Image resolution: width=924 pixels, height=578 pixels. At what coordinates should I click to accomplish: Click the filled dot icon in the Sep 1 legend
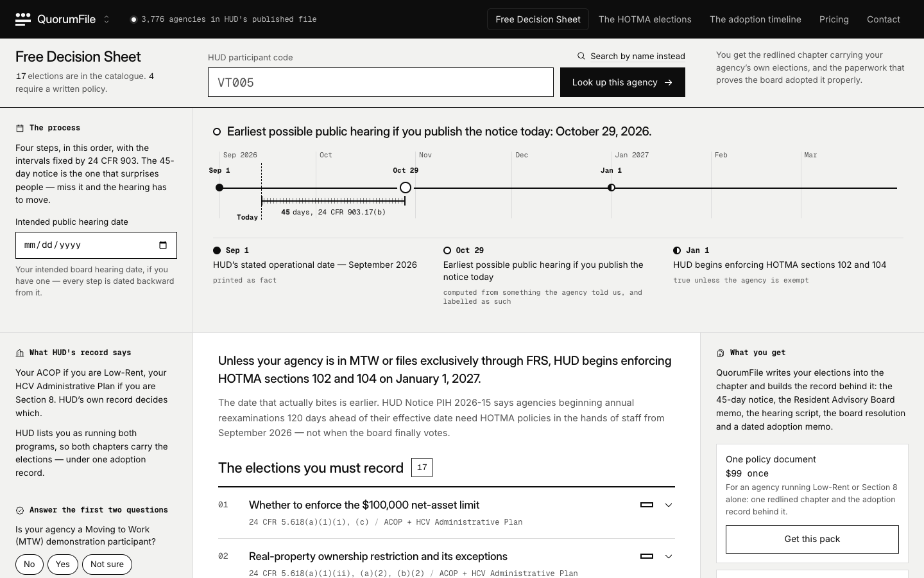[x=217, y=250]
